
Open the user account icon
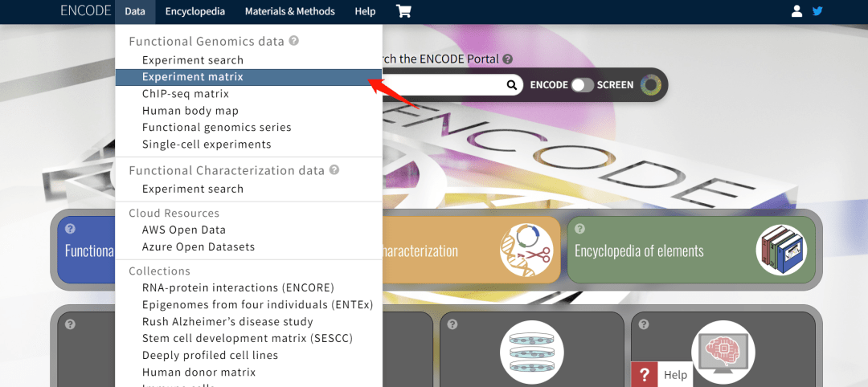796,11
